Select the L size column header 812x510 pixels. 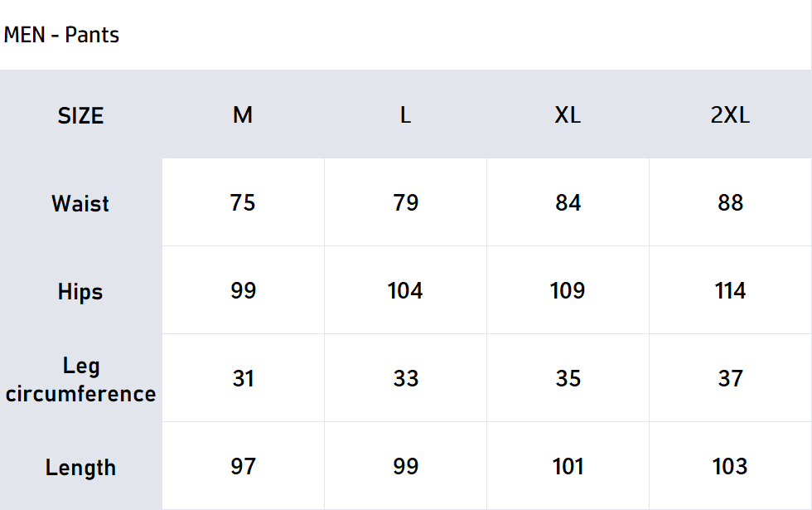405,115
